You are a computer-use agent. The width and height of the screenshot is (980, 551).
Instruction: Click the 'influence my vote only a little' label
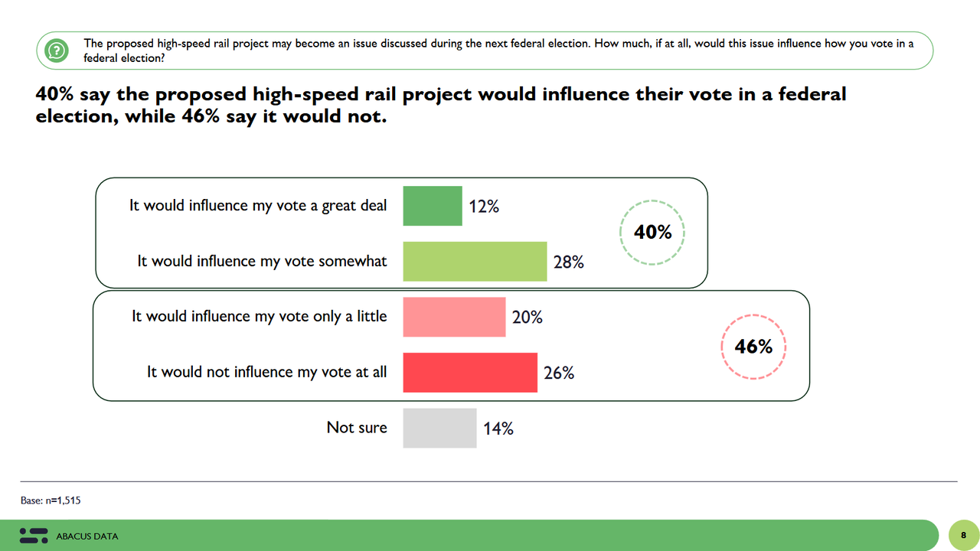(259, 317)
